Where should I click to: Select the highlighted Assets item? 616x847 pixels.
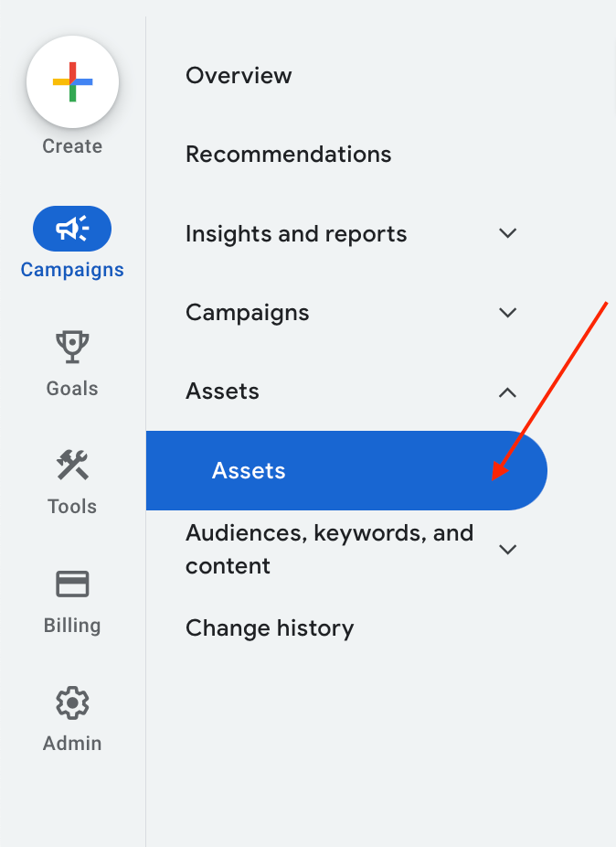tap(249, 470)
